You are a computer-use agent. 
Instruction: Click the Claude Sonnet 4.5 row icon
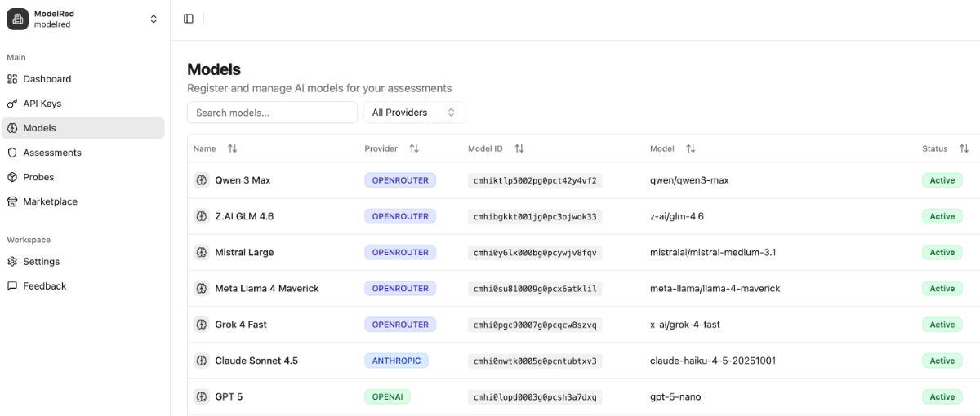[201, 361]
